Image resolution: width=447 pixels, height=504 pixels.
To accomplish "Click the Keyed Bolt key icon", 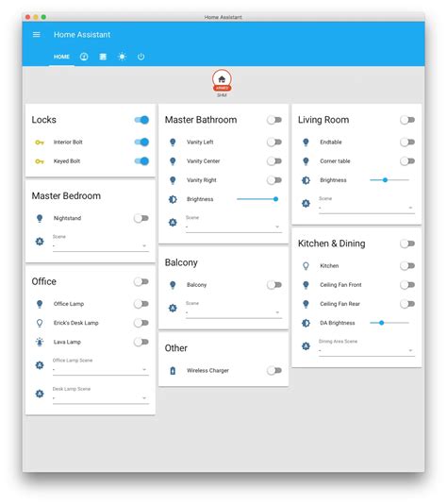I will point(40,161).
